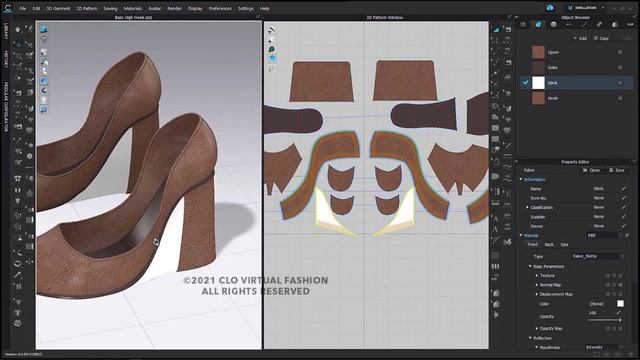Toggle the checkmark on the blank fabric

click(x=526, y=82)
